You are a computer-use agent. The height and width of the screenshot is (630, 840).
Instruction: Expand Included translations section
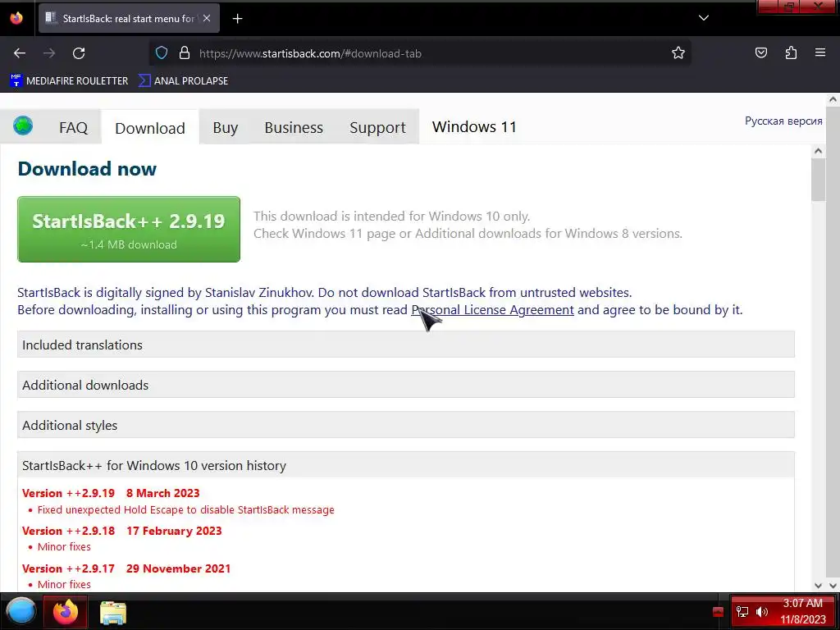click(405, 345)
